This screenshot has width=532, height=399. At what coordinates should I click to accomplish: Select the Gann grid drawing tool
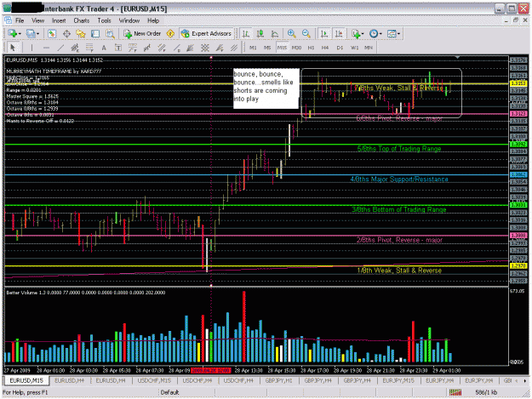[x=205, y=48]
